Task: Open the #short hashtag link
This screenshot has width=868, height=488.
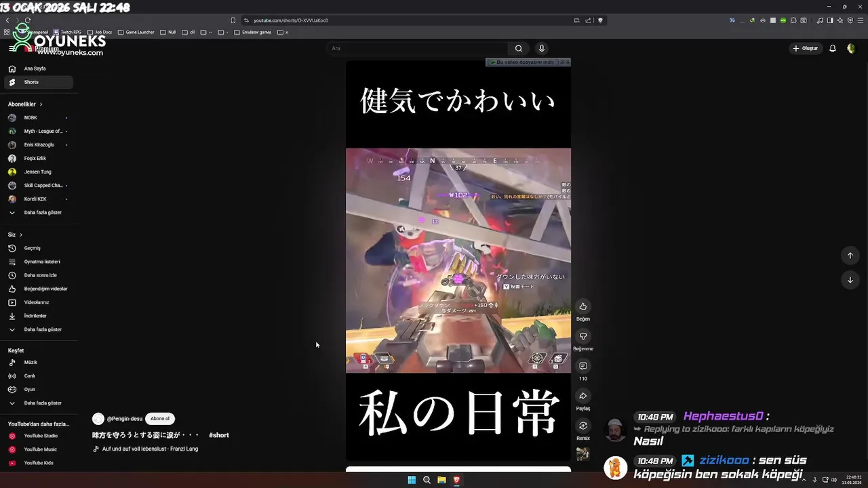Action: click(219, 435)
